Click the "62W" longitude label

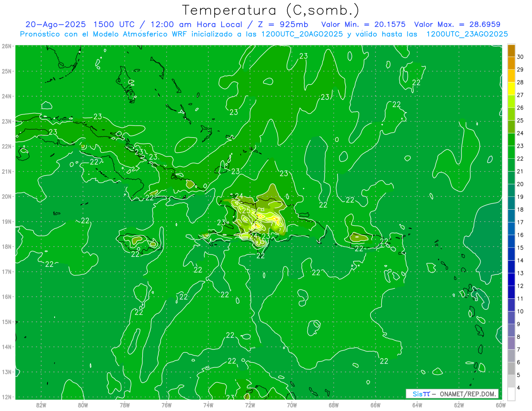[459, 405]
